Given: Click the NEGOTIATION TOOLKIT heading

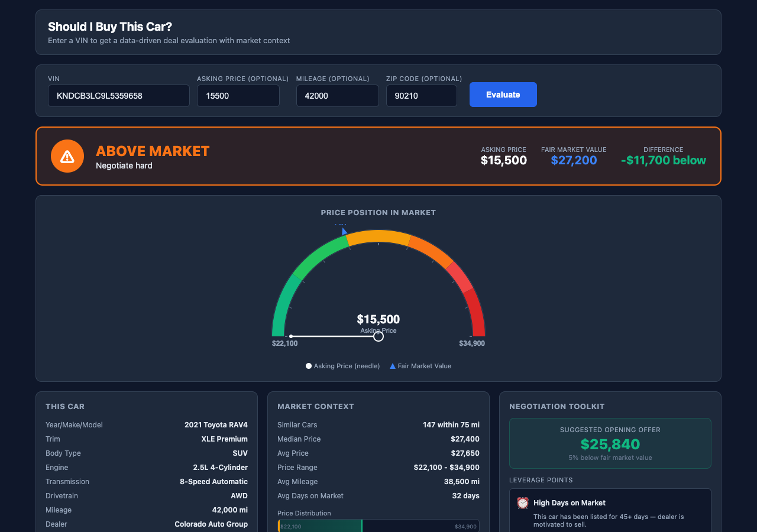Looking at the screenshot, I should pyautogui.click(x=557, y=406).
